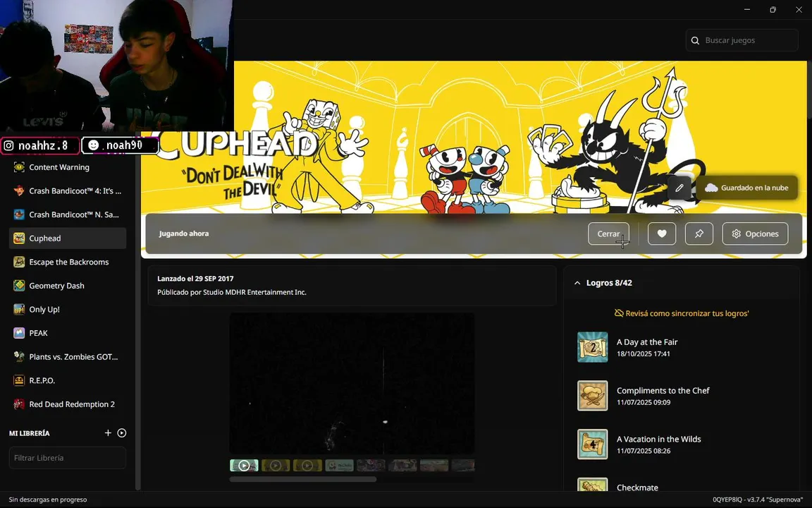Click the Geometry Dash game icon

coord(19,286)
